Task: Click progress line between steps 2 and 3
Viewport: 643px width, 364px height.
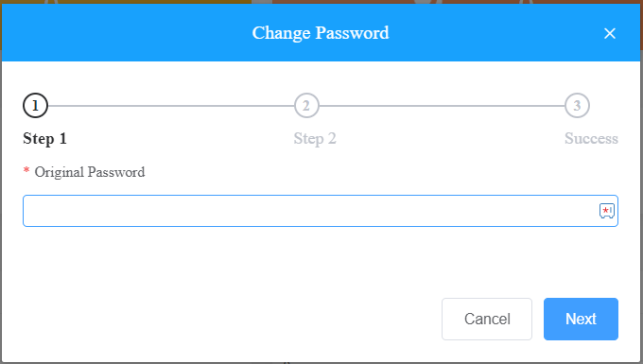Action: [442, 106]
